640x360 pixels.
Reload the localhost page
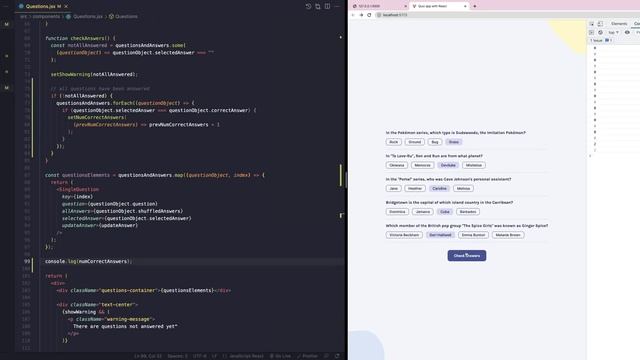pyautogui.click(x=369, y=15)
